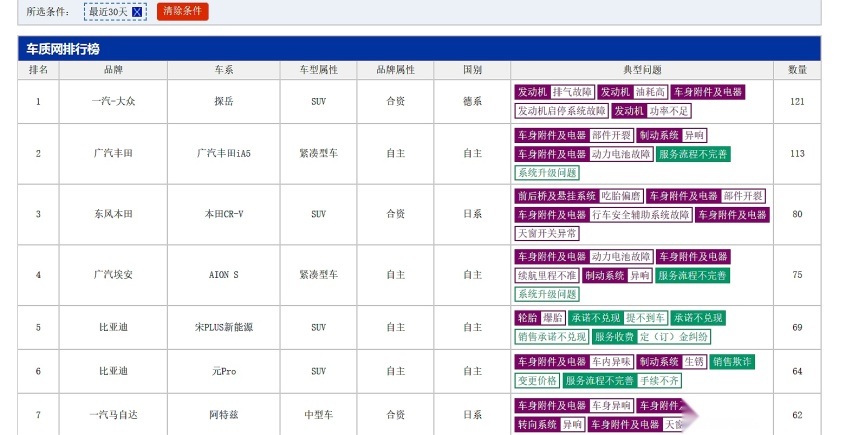Click the 爆胎 issue tag

[x=553, y=318]
